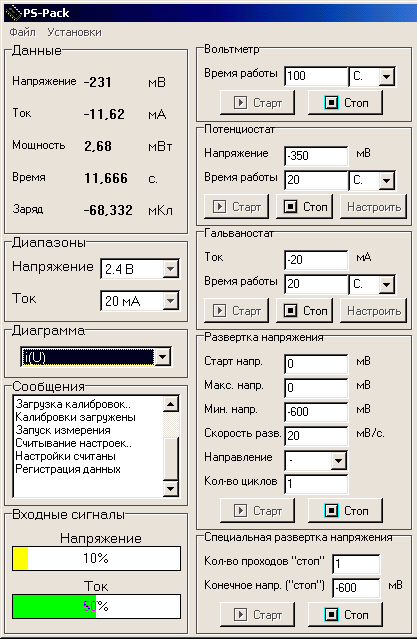This screenshot has width=417, height=639.
Task: Start the Специальная развертка напряжения
Action: coord(257,614)
